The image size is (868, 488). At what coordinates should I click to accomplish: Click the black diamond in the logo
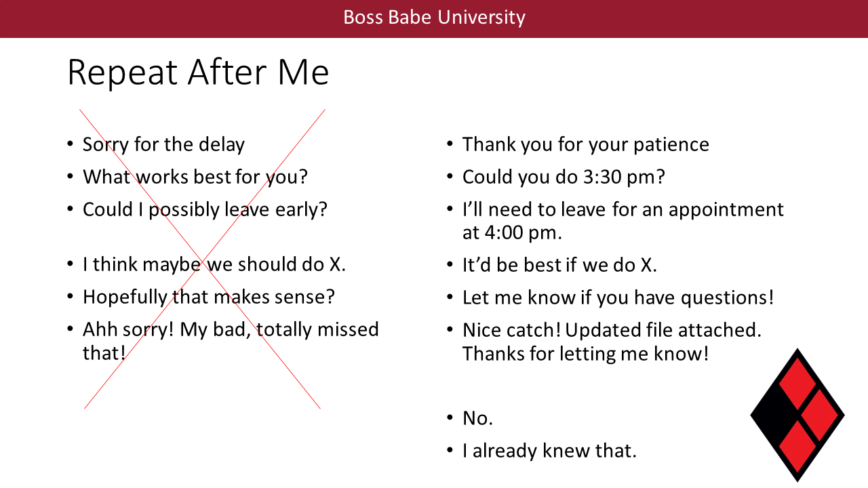click(774, 415)
